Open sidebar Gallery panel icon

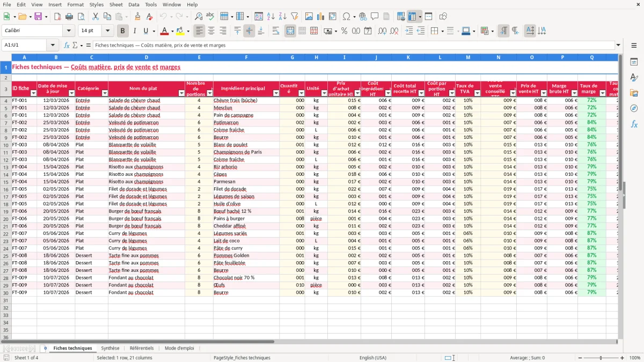click(x=634, y=93)
